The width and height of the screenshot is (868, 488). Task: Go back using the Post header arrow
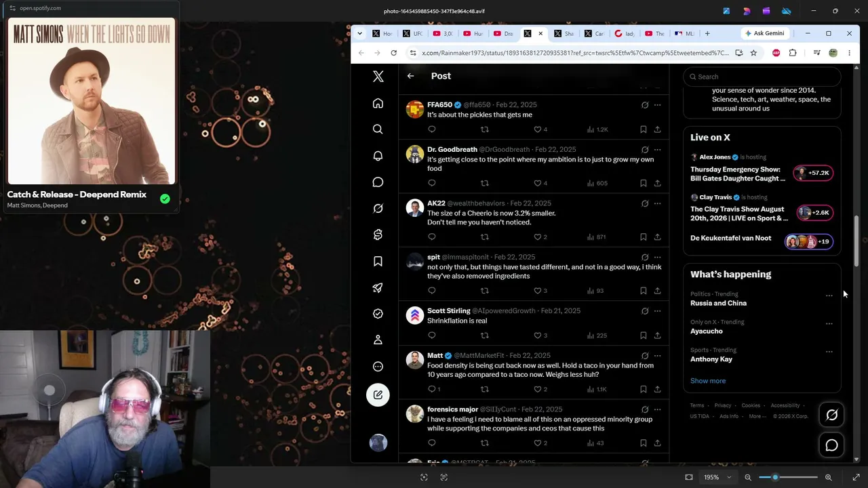[410, 76]
